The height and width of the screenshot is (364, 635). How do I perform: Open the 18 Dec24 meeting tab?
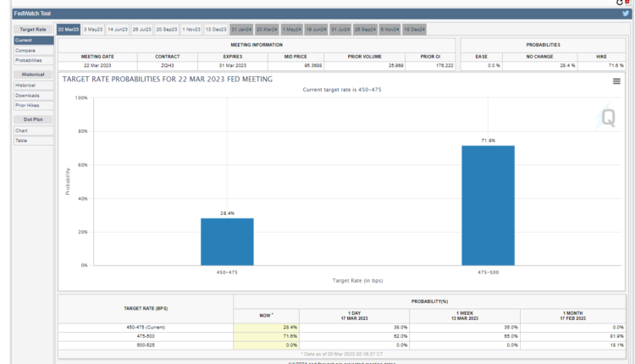click(x=414, y=29)
